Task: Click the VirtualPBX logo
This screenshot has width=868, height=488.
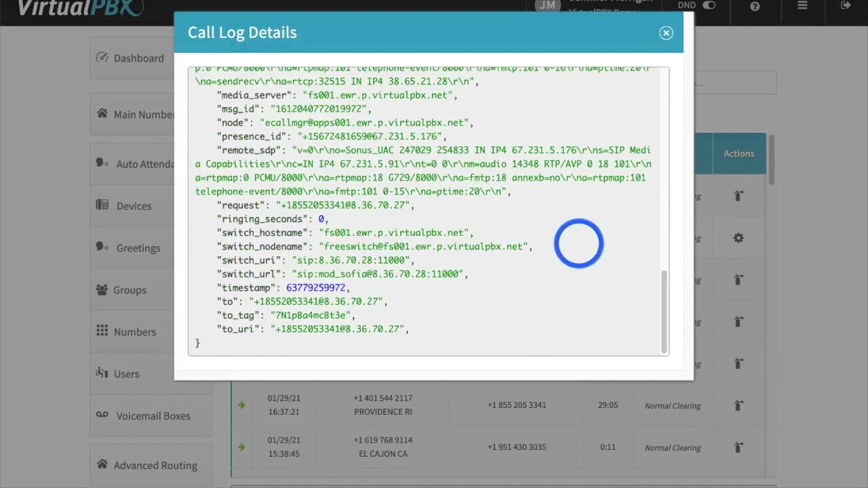Action: (x=80, y=7)
